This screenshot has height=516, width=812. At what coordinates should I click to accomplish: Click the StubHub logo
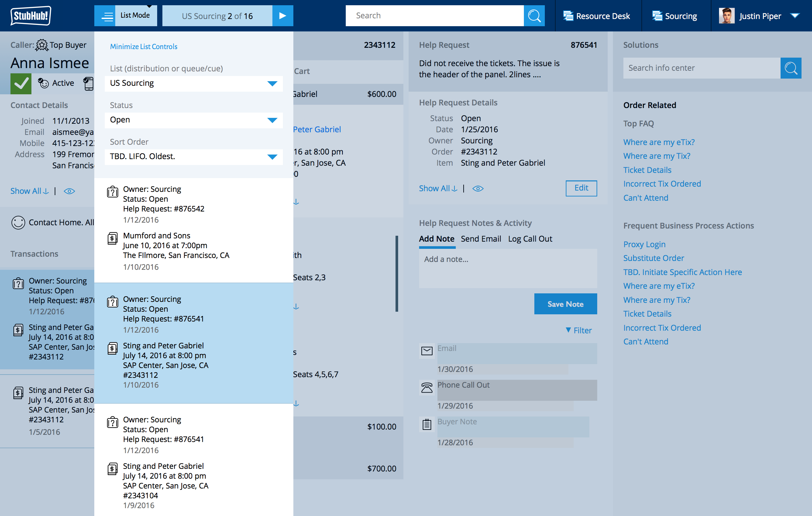(x=30, y=15)
